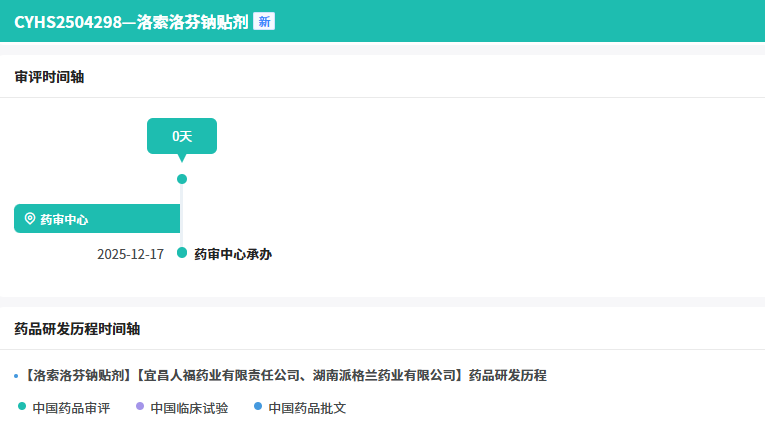The width and height of the screenshot is (765, 442).
Task: Click the small bullet before 【洛索洛芬钠贴剂】
Action: coord(16,377)
